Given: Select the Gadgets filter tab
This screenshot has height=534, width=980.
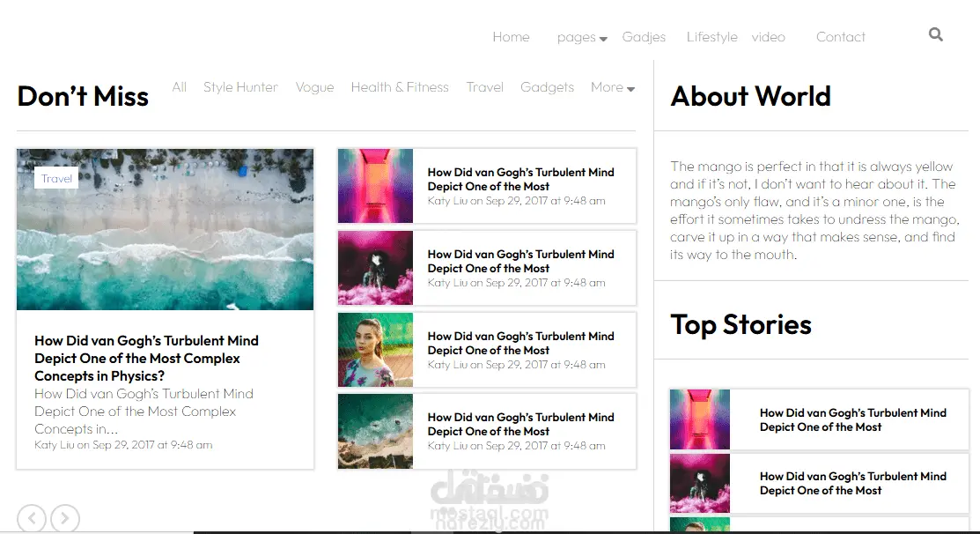Looking at the screenshot, I should tap(547, 87).
